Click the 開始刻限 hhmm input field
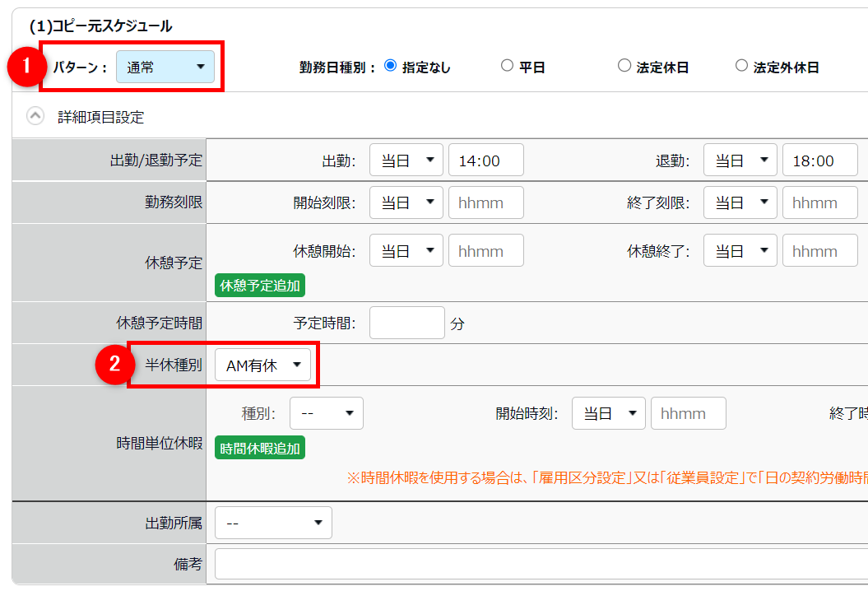Image resolution: width=868 pixels, height=591 pixels. tap(485, 202)
